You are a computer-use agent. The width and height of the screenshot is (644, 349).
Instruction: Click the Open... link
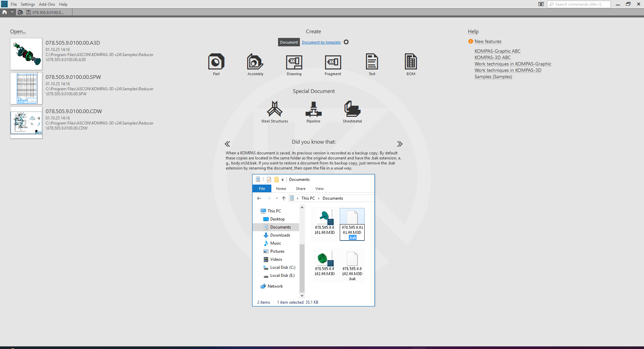(18, 32)
